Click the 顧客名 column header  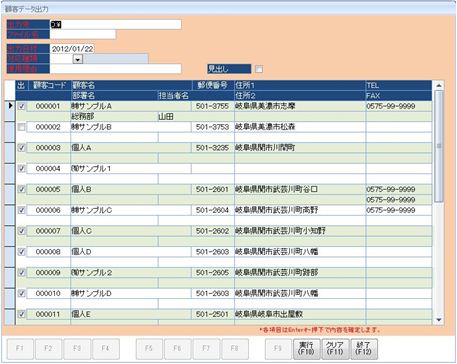point(131,85)
